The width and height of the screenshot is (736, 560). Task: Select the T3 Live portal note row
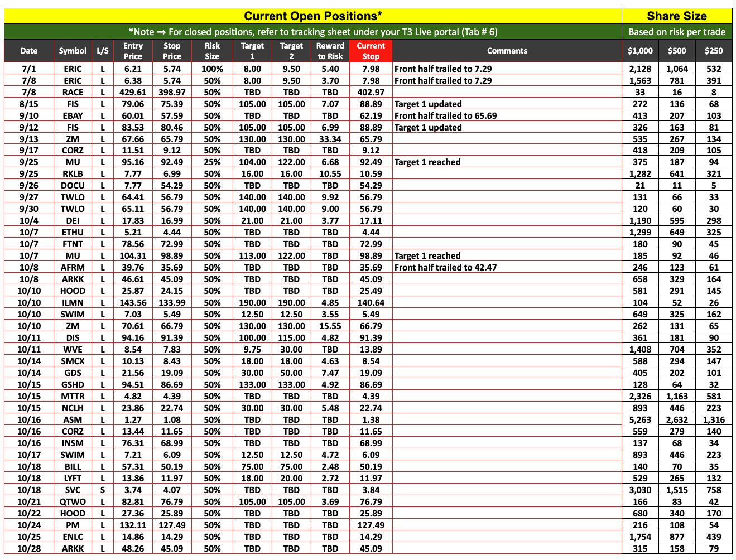point(312,32)
